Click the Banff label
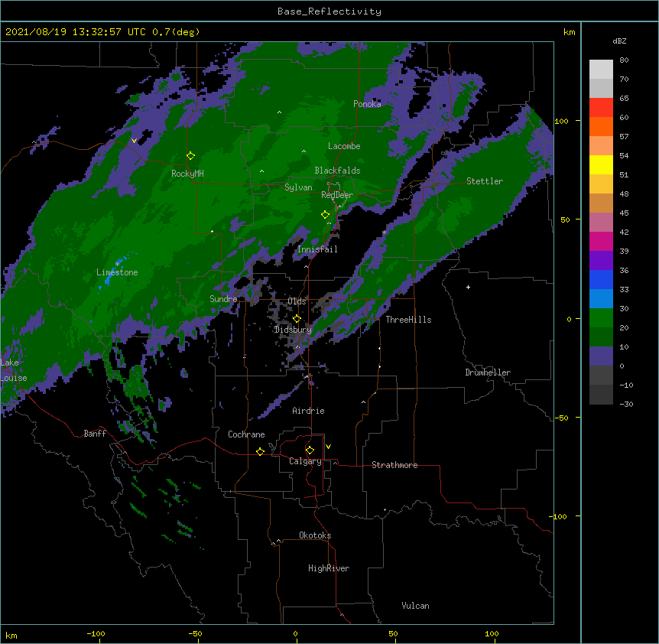659x644 pixels. (95, 434)
